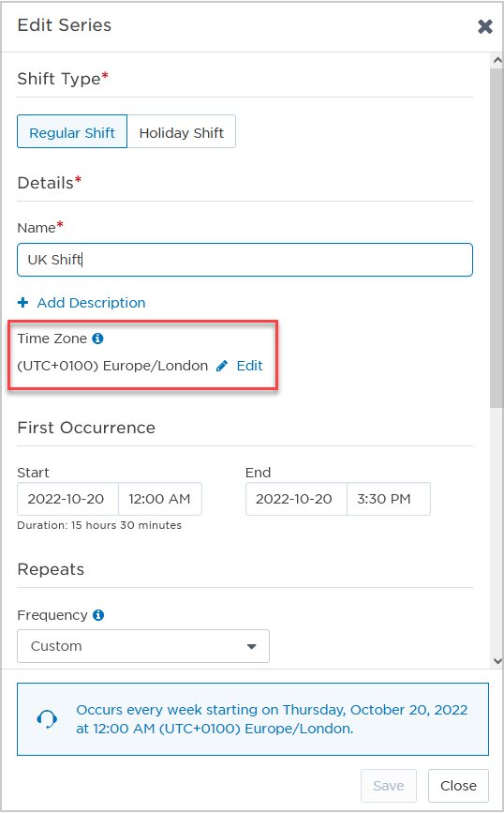Close the Edit Series dialog with X icon
Viewport: 504px width, 813px height.
click(485, 26)
